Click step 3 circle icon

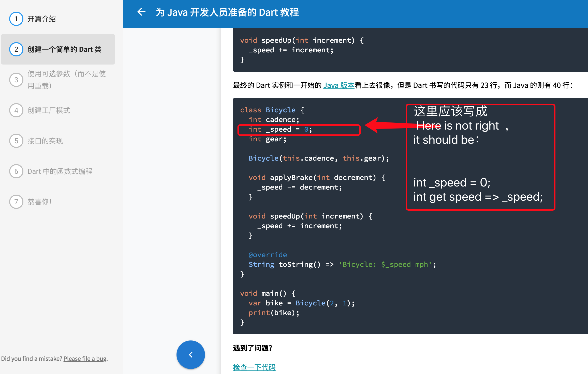pos(16,80)
